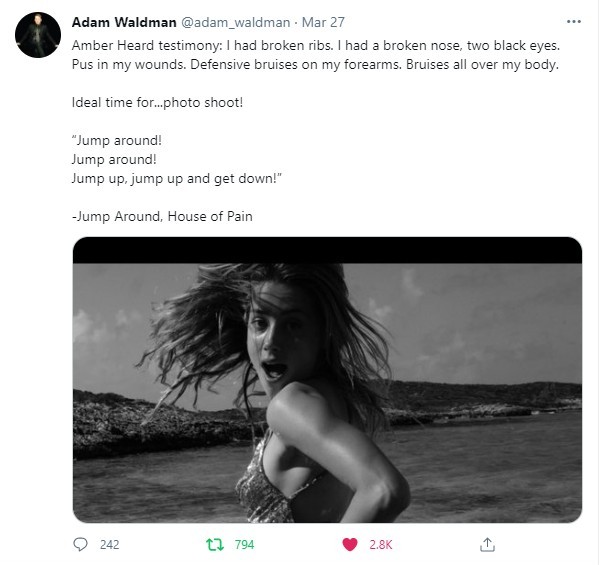Click the 794 retweets count

coord(245,544)
